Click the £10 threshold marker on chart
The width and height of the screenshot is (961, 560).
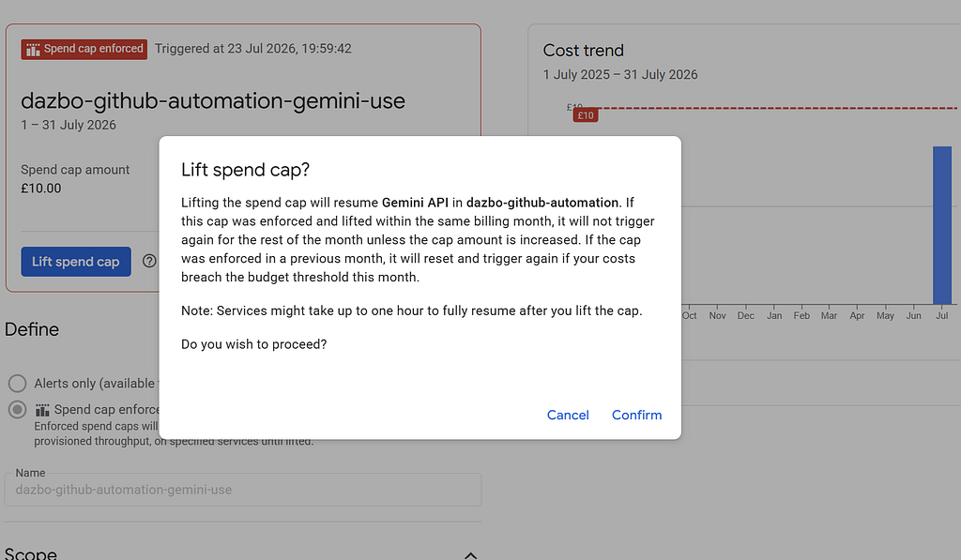586,115
